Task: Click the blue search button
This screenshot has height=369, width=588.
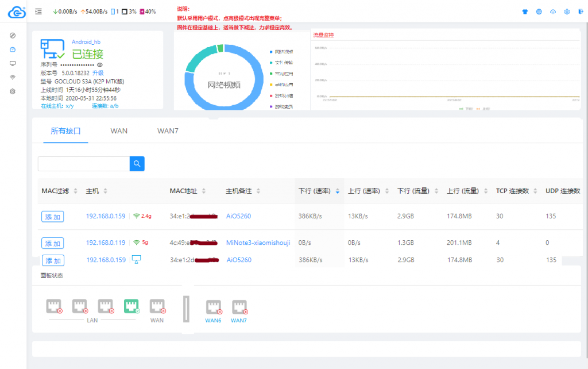Action: pos(137,164)
